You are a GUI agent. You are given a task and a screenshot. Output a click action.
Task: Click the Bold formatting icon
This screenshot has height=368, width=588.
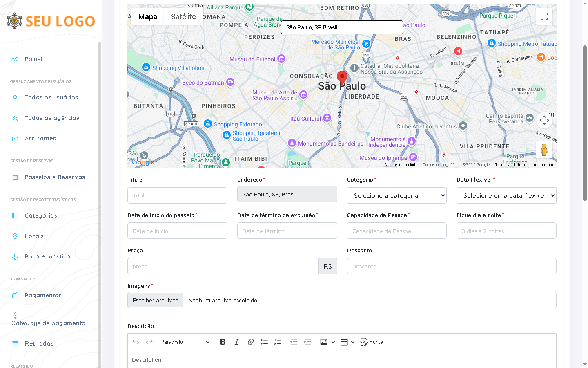223,342
